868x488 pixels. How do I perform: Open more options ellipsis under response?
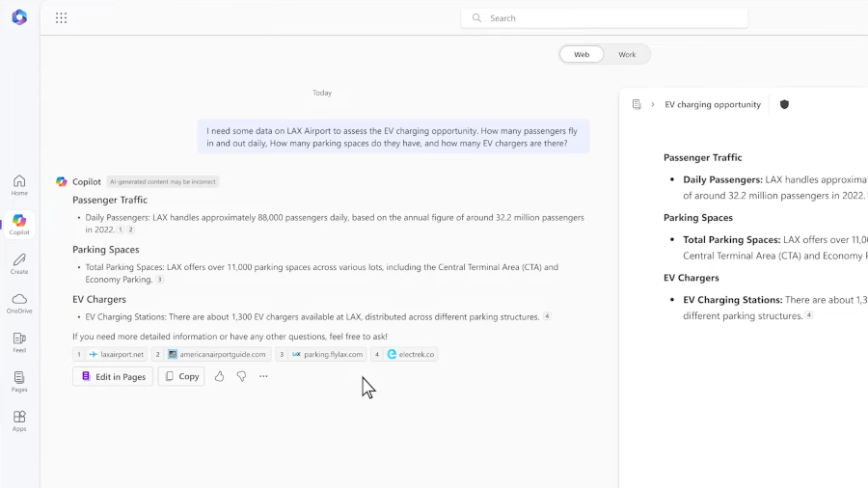coord(263,376)
